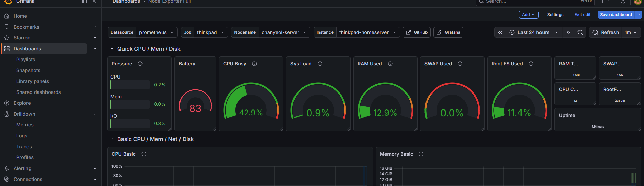Click the zoom out time range icon
This screenshot has height=186, width=644.
(x=580, y=32)
